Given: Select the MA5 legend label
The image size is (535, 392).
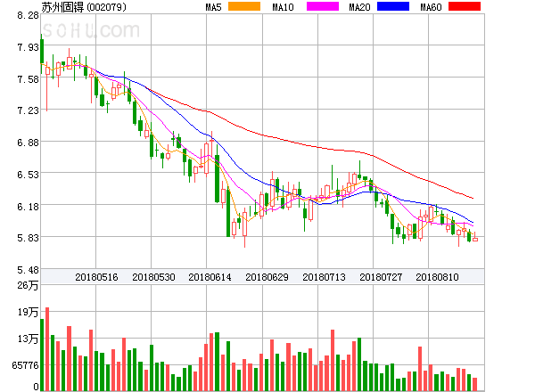Looking at the screenshot, I should (213, 7).
